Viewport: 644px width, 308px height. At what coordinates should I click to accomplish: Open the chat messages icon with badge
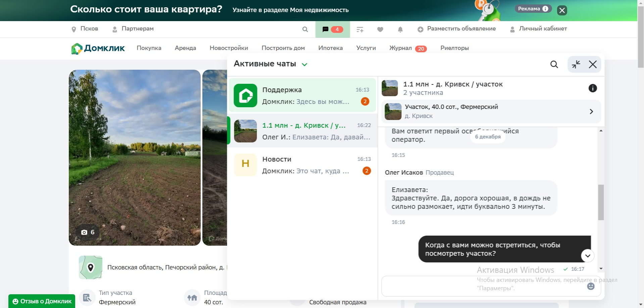click(332, 29)
